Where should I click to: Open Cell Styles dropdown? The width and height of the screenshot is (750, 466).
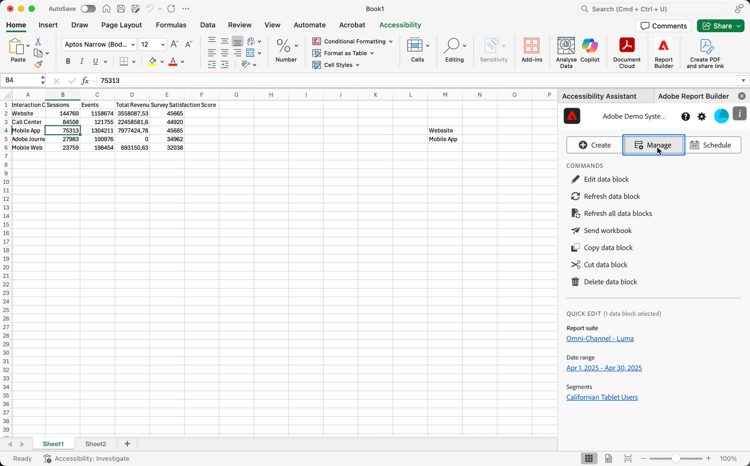point(336,65)
